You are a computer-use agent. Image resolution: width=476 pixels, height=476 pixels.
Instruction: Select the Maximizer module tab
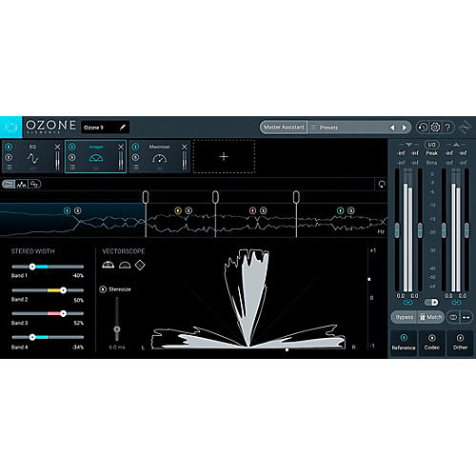160,156
